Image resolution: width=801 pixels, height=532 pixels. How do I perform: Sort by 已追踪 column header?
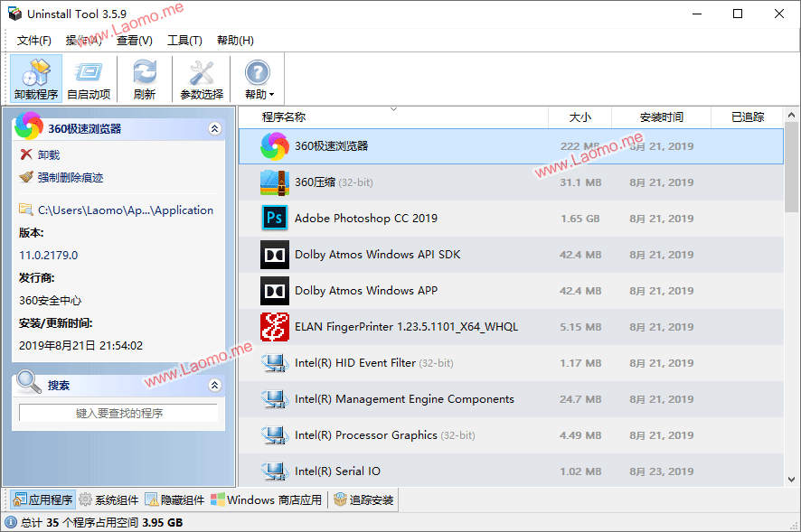(748, 117)
